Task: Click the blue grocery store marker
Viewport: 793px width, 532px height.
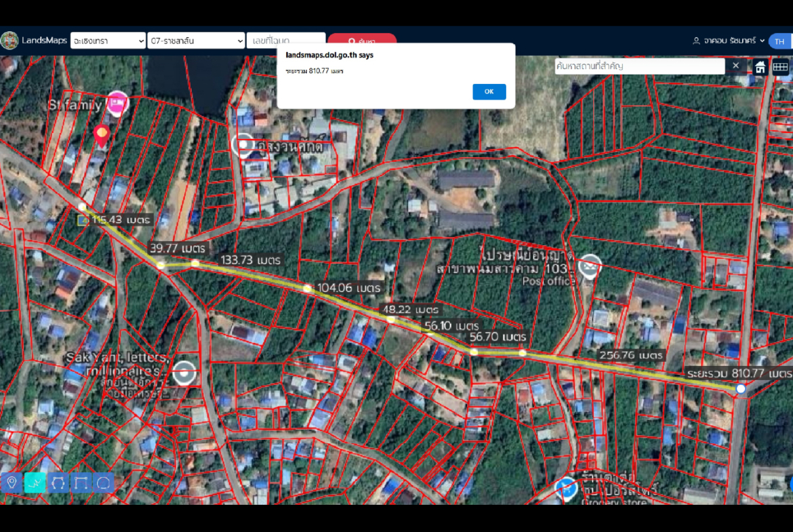Action: [x=565, y=489]
